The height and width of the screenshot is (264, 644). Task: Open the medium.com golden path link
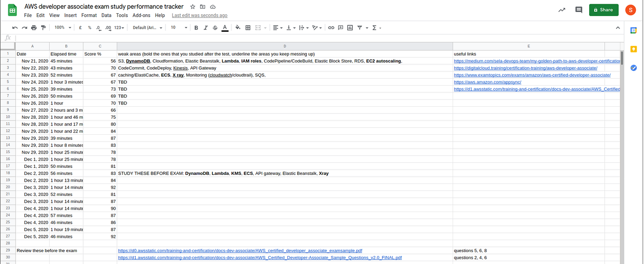click(x=537, y=61)
